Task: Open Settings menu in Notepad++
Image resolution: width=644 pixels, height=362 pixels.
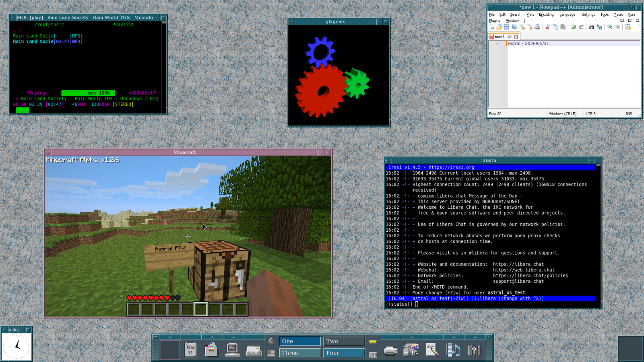Action: (588, 14)
